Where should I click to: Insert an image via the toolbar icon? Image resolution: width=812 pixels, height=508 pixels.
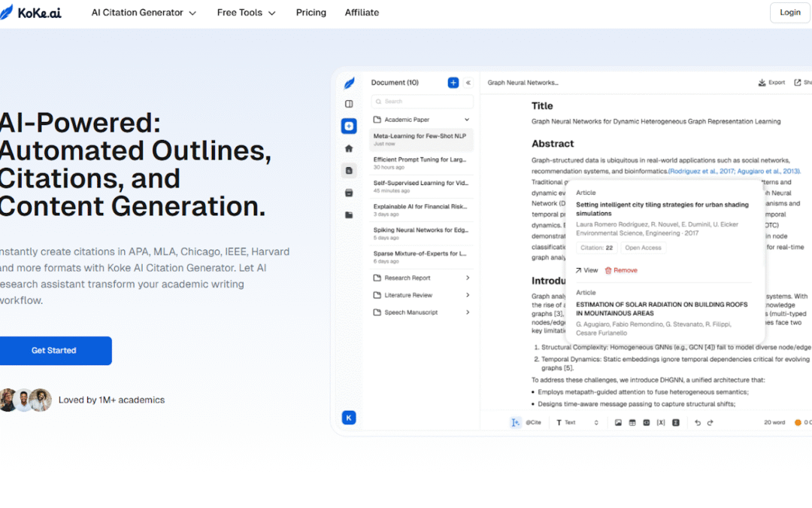coord(619,422)
